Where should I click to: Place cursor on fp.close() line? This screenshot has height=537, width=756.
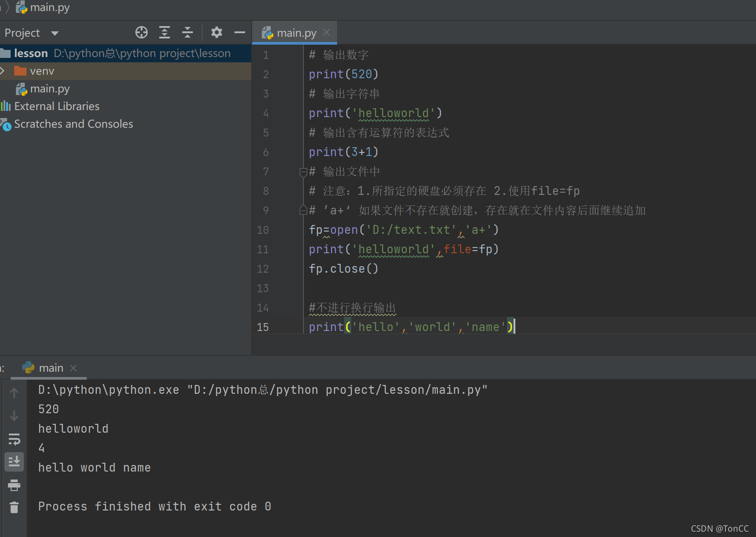(x=344, y=269)
